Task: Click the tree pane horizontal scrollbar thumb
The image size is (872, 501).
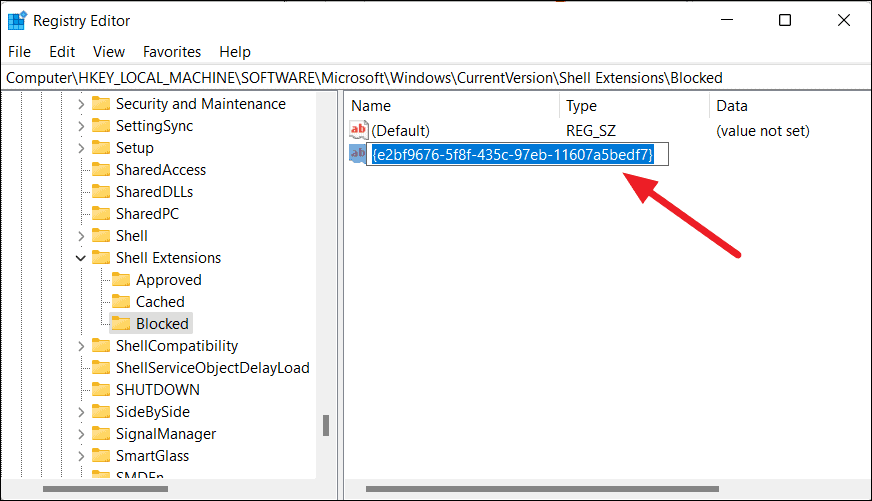Action: point(105,489)
